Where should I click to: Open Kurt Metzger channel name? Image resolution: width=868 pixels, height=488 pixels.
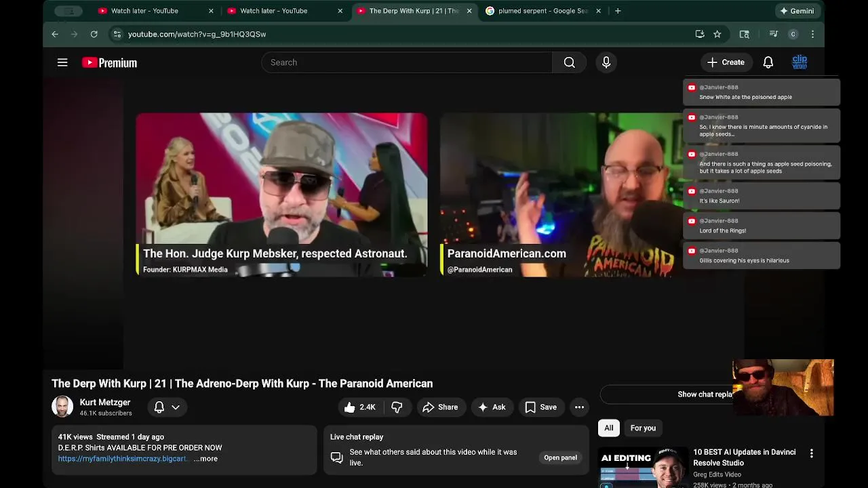pos(105,403)
